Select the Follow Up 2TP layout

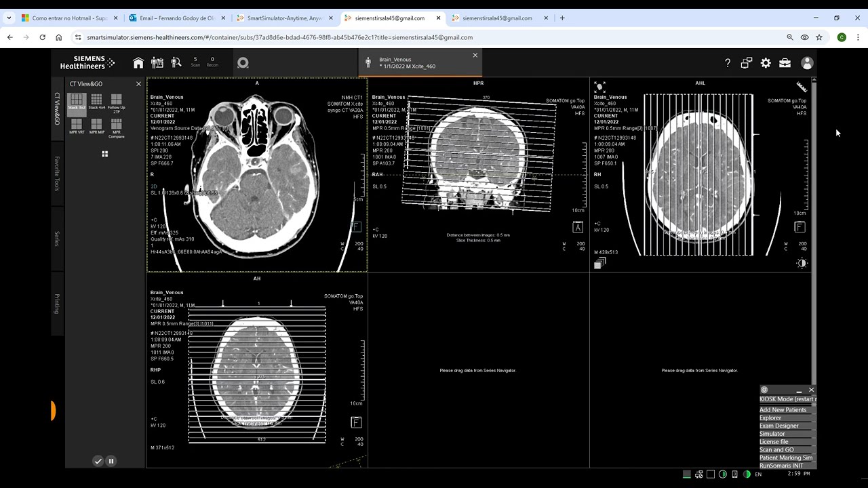click(116, 103)
